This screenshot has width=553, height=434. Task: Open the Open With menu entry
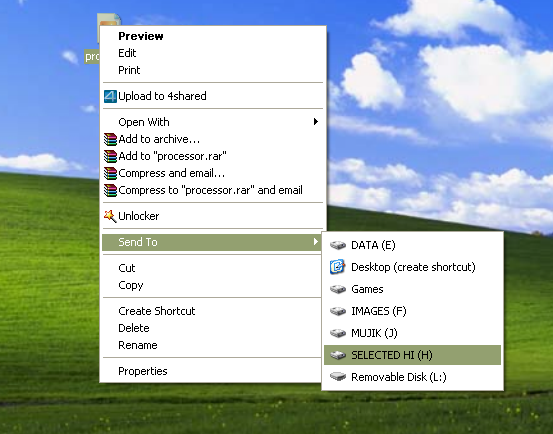point(213,122)
